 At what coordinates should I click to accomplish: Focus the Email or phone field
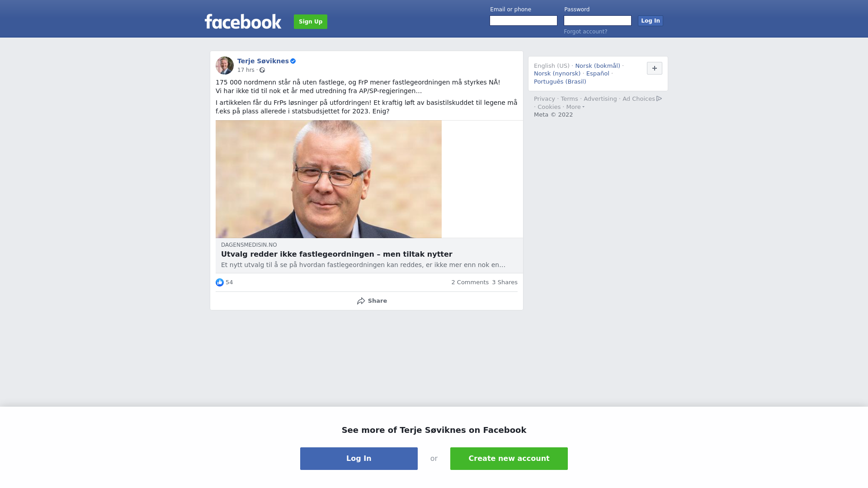524,21
